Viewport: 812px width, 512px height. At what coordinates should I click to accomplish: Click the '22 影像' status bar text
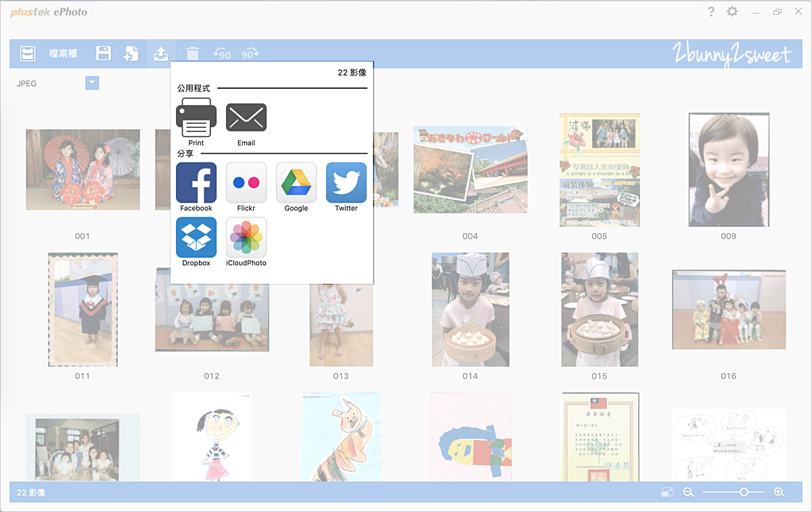click(x=32, y=493)
